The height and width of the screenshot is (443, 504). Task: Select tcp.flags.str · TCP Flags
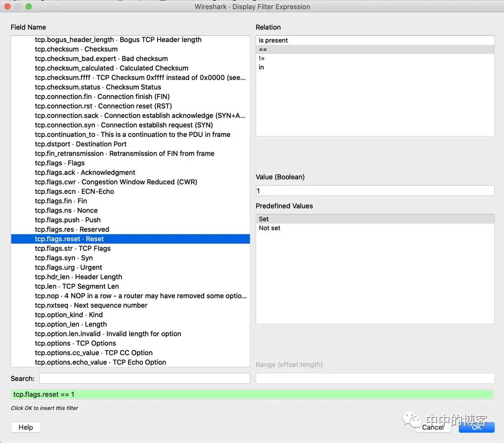pyautogui.click(x=131, y=249)
